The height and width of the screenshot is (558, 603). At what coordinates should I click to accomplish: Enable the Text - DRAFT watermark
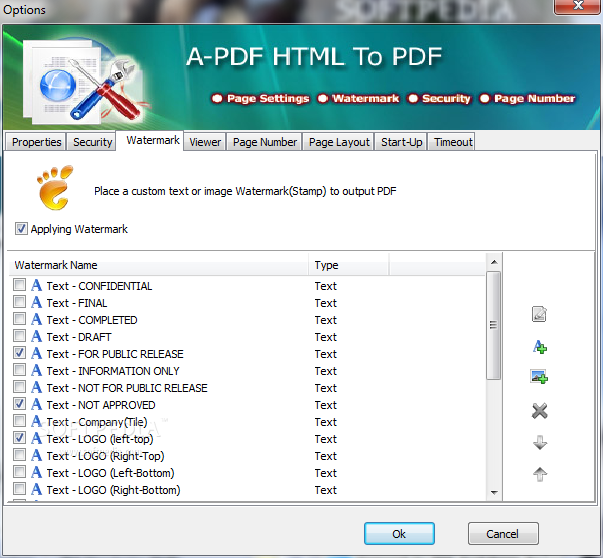(x=19, y=336)
